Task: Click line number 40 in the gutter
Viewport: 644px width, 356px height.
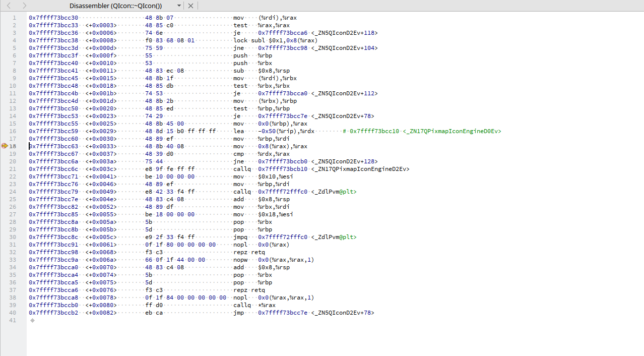Action: pos(13,313)
